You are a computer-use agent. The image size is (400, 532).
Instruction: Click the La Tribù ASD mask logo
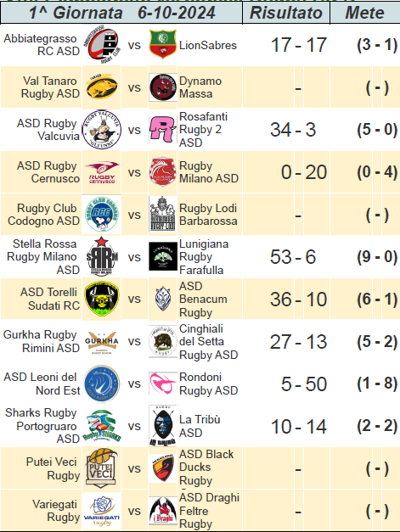[x=163, y=425]
